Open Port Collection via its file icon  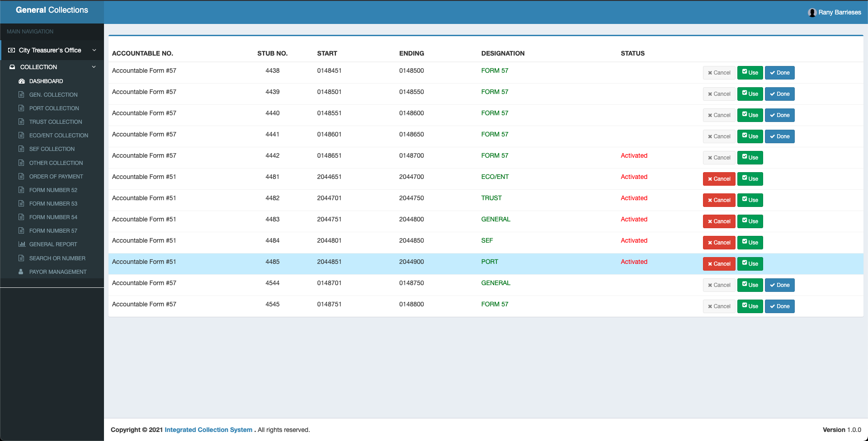(21, 108)
